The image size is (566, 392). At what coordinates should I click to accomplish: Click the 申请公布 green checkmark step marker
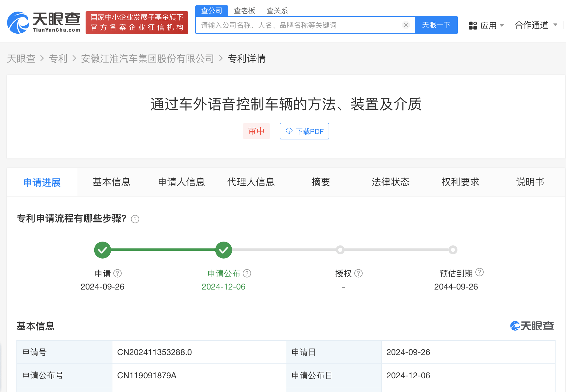[x=223, y=250]
